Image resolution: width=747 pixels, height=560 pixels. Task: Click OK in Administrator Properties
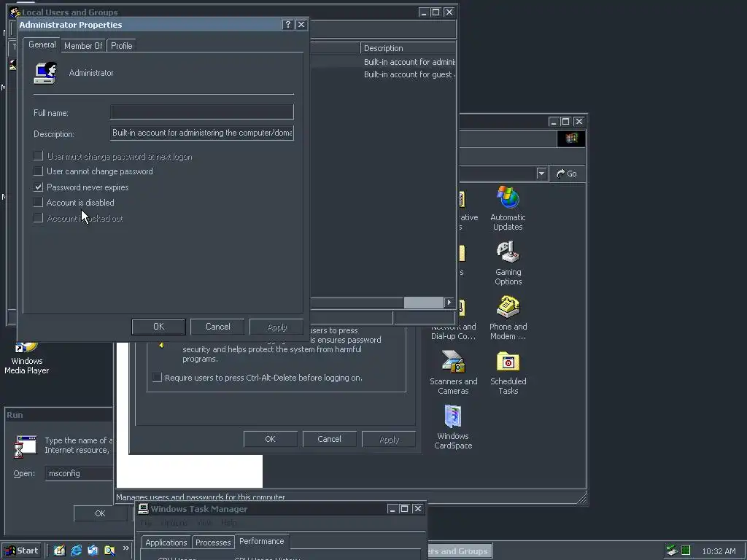(158, 327)
